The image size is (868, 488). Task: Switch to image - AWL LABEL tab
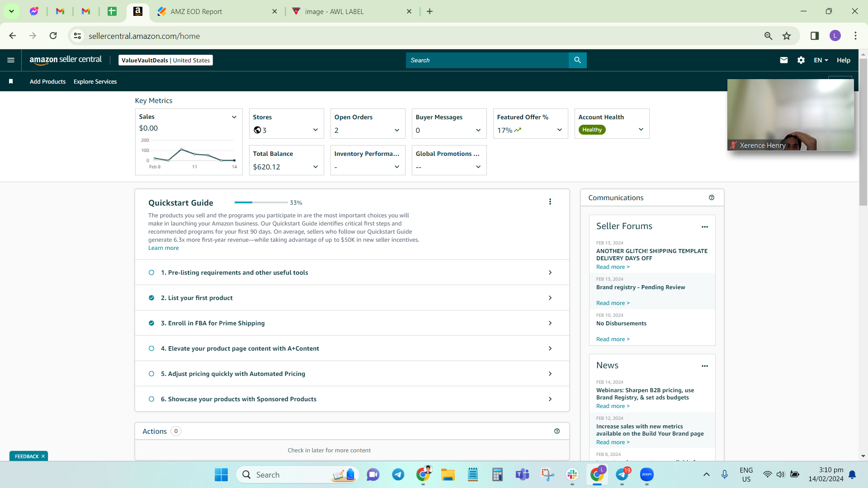point(352,11)
